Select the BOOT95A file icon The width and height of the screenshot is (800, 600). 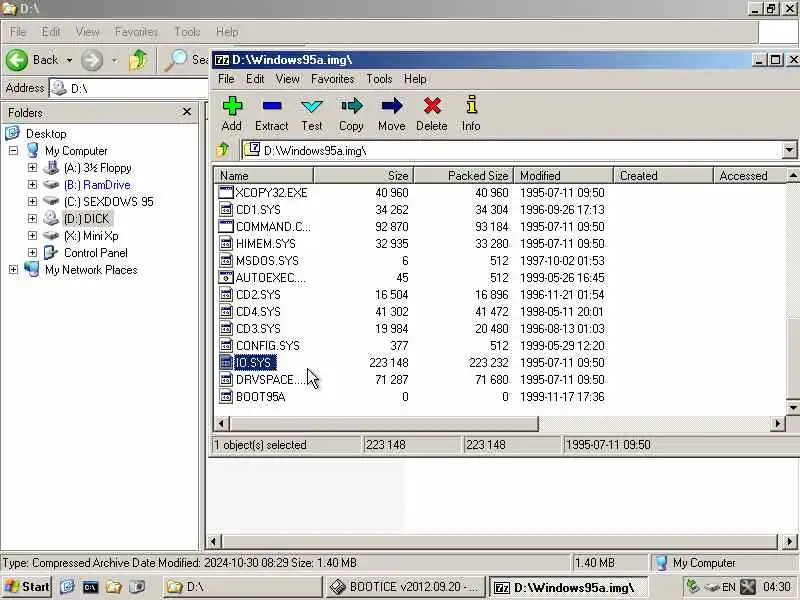click(x=226, y=396)
